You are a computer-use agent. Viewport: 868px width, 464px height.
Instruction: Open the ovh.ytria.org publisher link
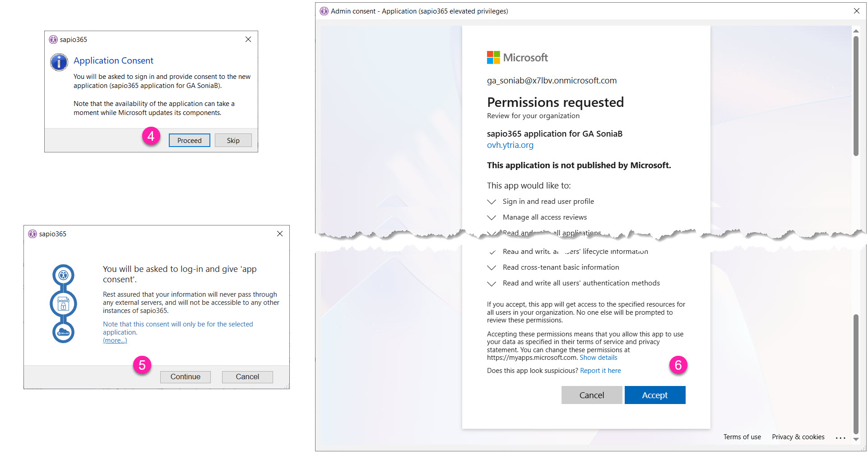[510, 145]
